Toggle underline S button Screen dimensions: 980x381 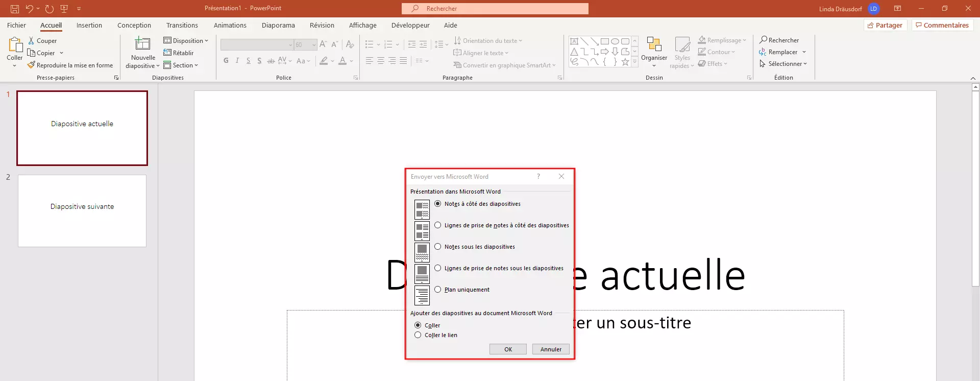tap(249, 61)
